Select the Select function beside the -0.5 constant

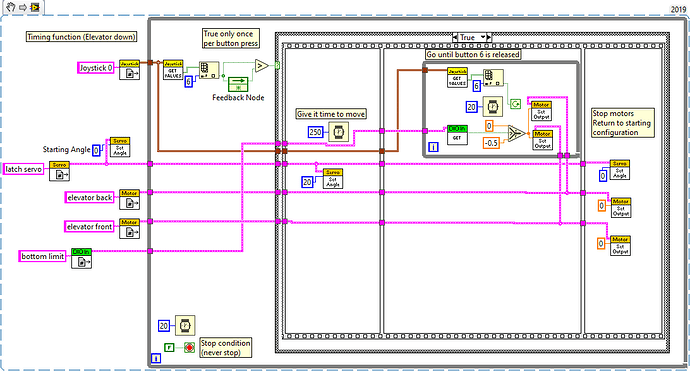tap(516, 133)
